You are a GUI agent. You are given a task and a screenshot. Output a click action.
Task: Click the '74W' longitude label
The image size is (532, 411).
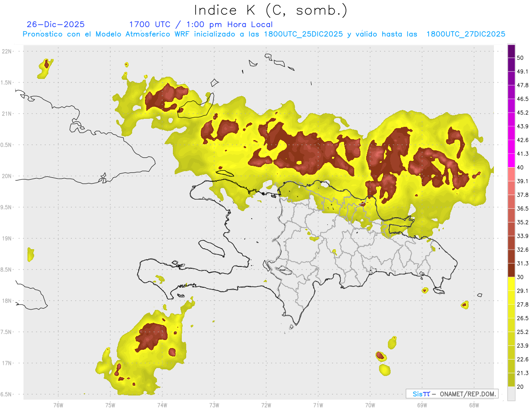[x=162, y=405]
